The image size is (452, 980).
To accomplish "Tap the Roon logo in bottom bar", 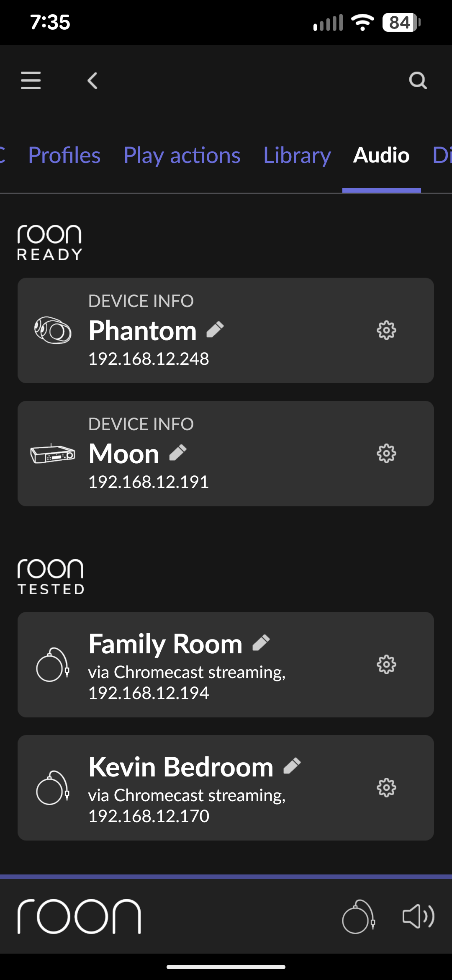I will 79,917.
